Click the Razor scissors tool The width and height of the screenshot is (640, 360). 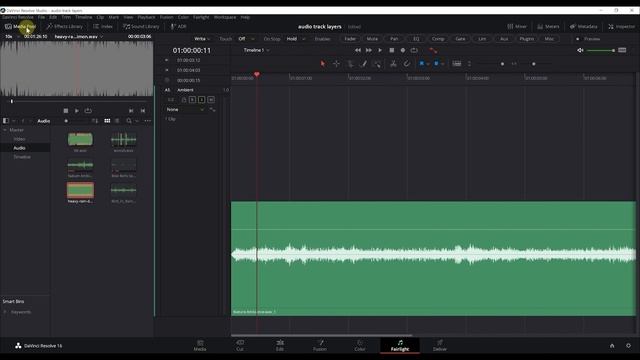click(x=393, y=64)
